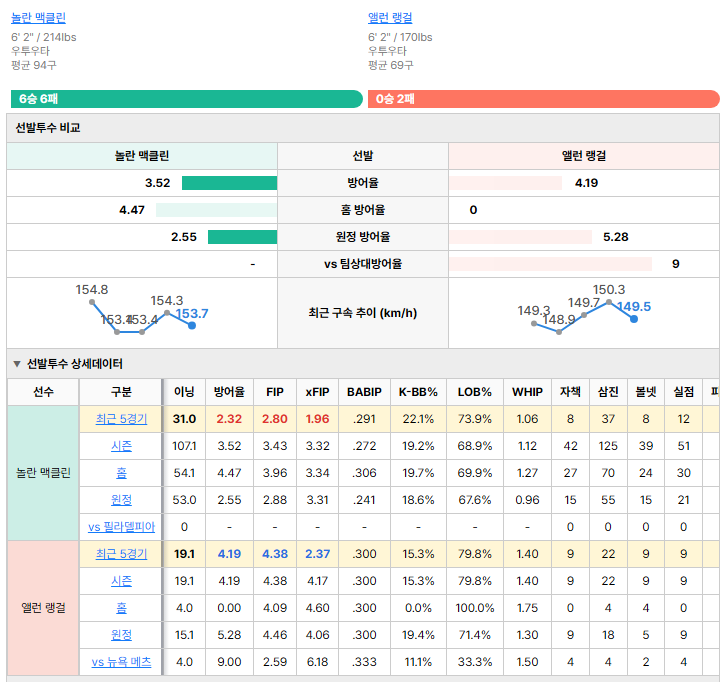Click the 2.32 red ERA value
The width and height of the screenshot is (726, 682).
tap(229, 419)
